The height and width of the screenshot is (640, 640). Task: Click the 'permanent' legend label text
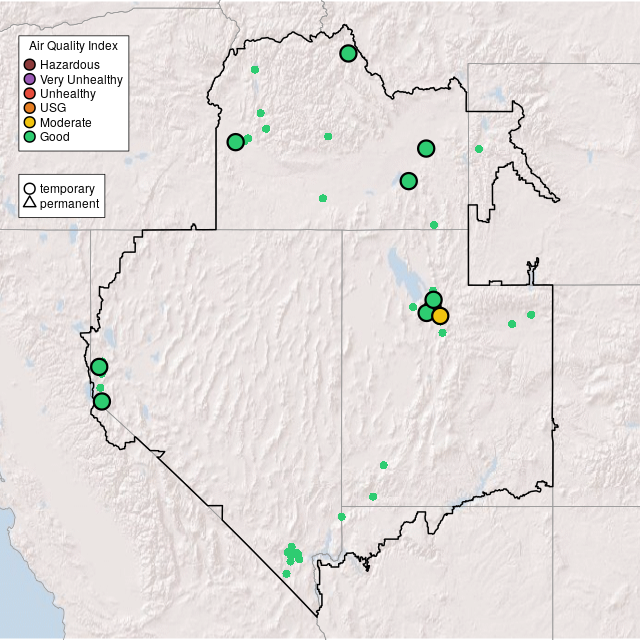pos(69,204)
